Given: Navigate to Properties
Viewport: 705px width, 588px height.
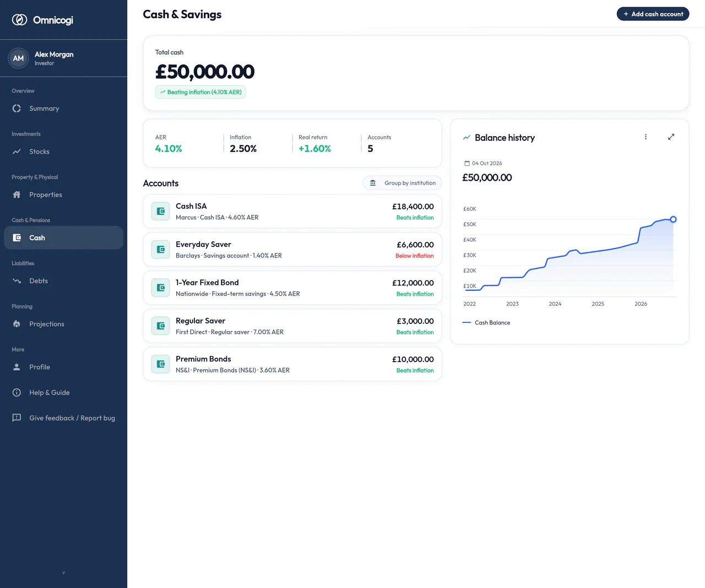Looking at the screenshot, I should click(63, 195).
